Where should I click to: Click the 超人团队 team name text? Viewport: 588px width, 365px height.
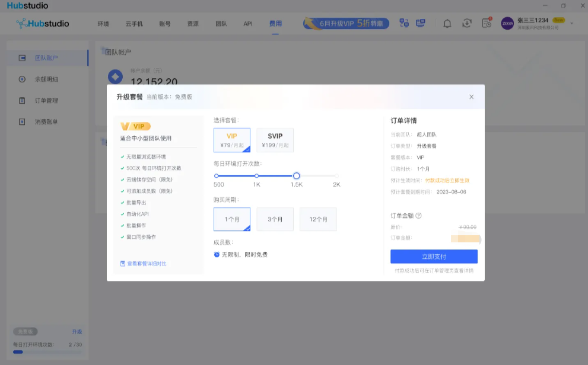[x=427, y=135]
